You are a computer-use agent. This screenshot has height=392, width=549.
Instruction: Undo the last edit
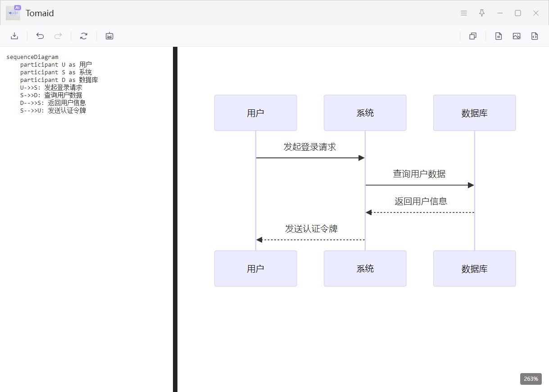pos(40,36)
